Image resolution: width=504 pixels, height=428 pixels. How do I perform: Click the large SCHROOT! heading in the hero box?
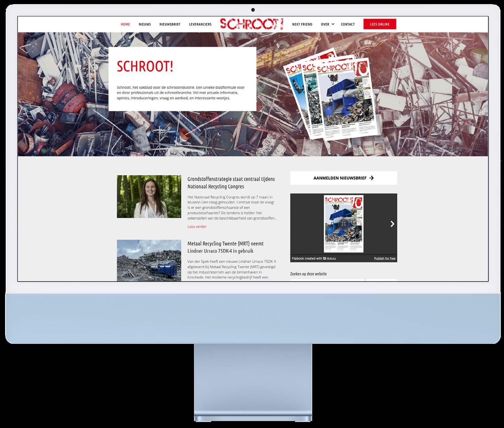pyautogui.click(x=145, y=66)
